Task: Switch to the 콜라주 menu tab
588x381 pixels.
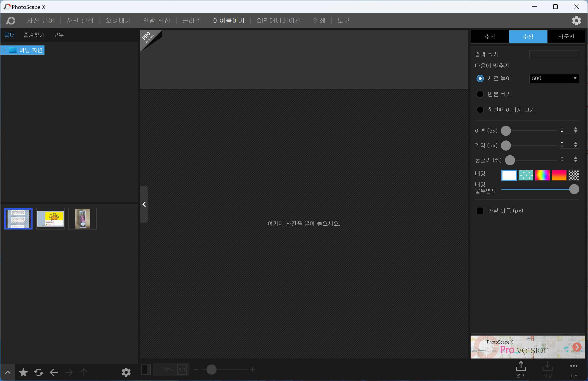Action: coord(191,21)
